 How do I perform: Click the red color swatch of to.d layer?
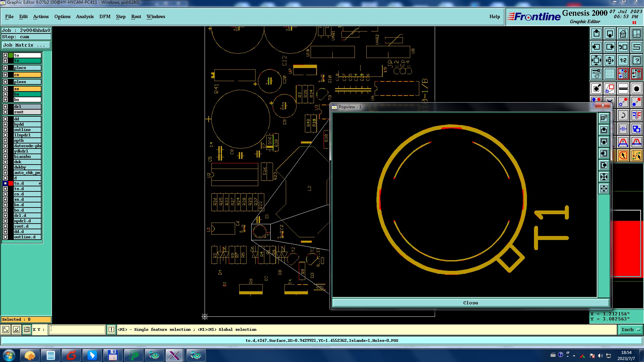[x=11, y=183]
